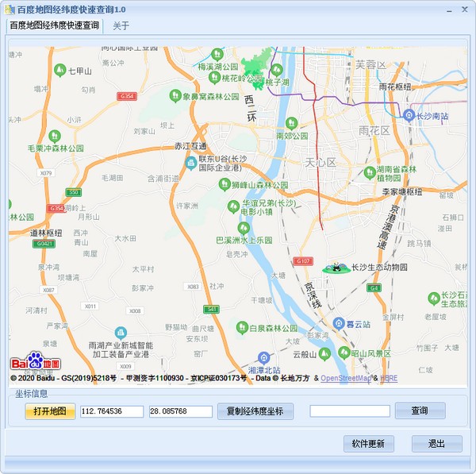Click the G107 red road shield
This screenshot has width=476, height=474.
tap(303, 260)
